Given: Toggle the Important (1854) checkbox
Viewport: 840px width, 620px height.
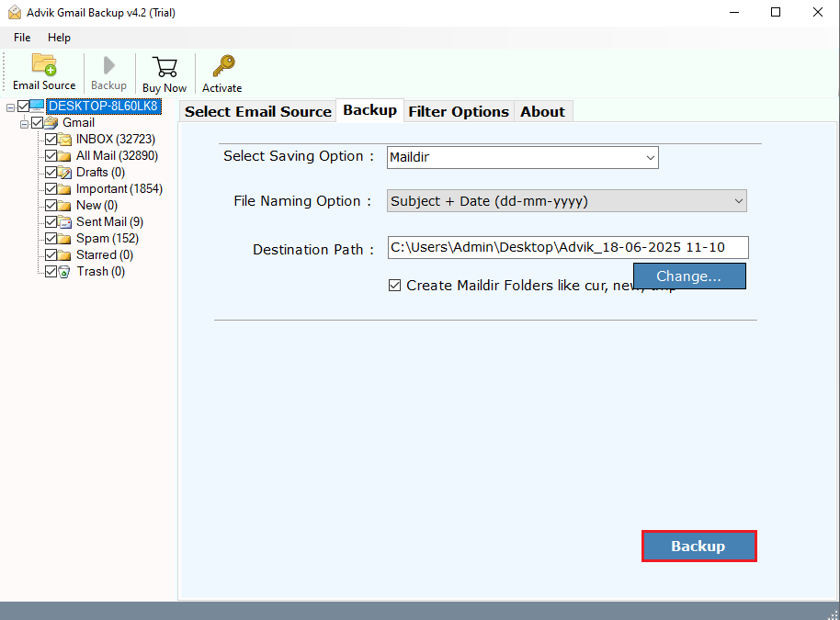Looking at the screenshot, I should click(x=51, y=189).
